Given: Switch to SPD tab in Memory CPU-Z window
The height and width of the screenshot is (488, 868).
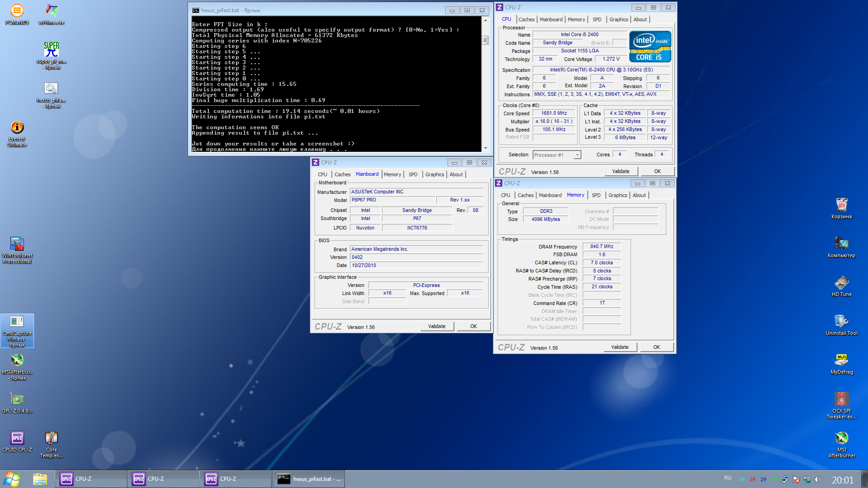Looking at the screenshot, I should [x=596, y=195].
